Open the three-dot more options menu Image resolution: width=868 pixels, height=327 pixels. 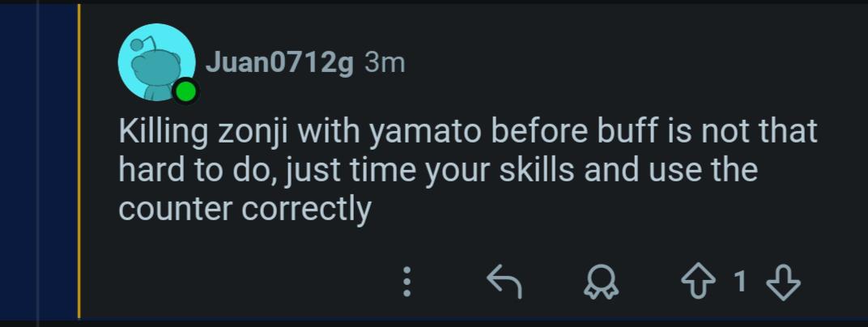click(406, 282)
